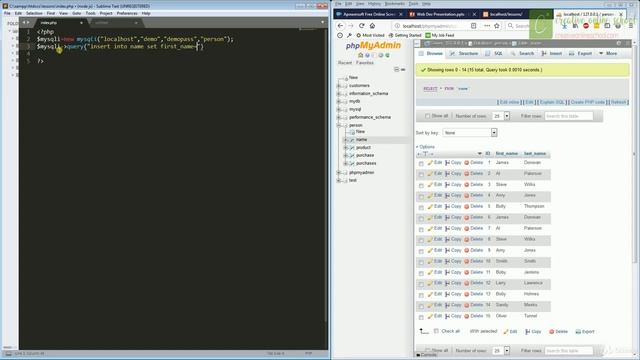Click Export in the With selected actions
Viewport: 640px width, 360px height.
click(585, 331)
